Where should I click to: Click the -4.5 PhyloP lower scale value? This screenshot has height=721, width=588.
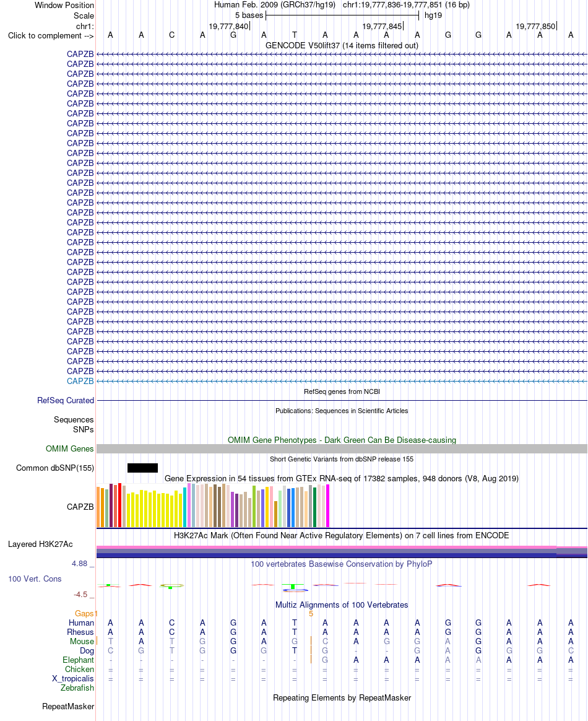coord(80,595)
